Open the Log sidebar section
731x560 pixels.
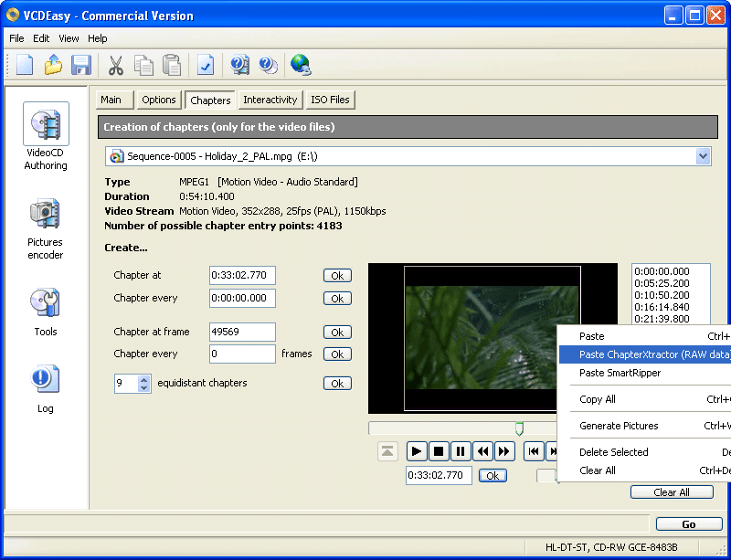click(45, 389)
